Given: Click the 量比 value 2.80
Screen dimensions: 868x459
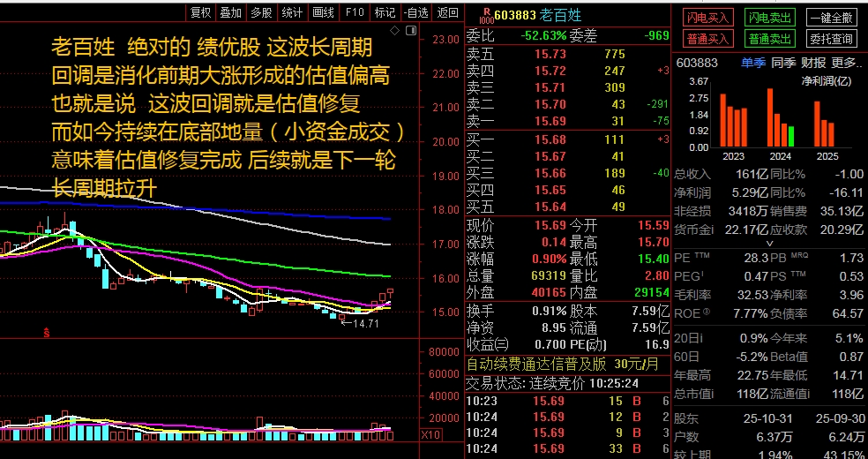Looking at the screenshot, I should point(658,275).
